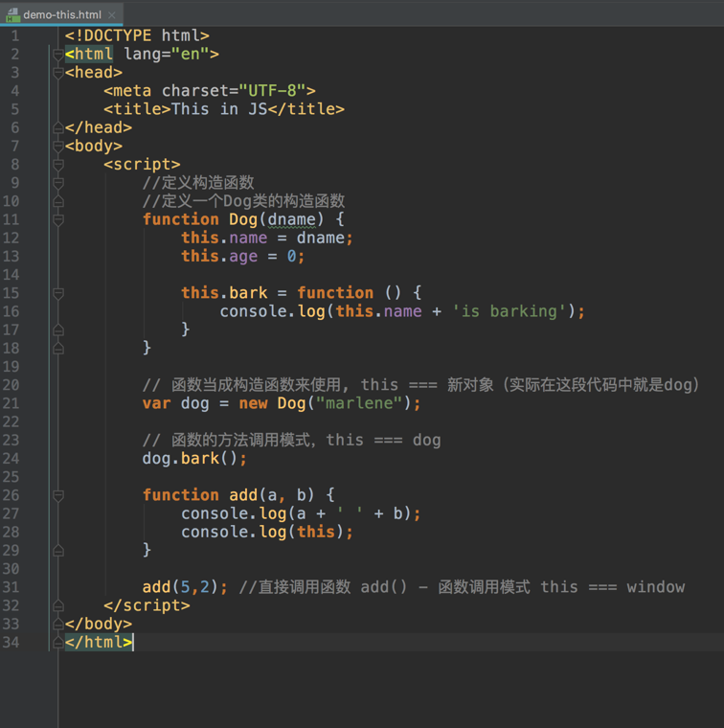Image resolution: width=724 pixels, height=728 pixels.
Task: Toggle fold end marker on line 29
Action: tap(58, 551)
